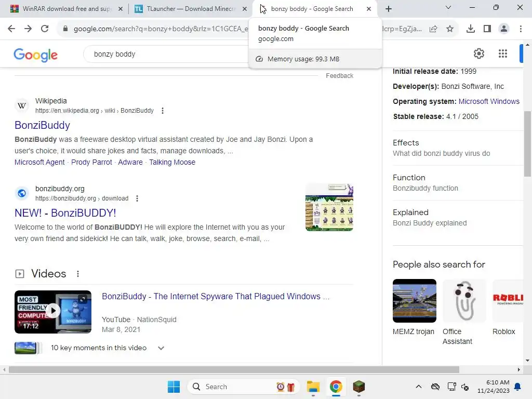Click the taskbar Search box
This screenshot has width=532, height=399.
(243, 387)
